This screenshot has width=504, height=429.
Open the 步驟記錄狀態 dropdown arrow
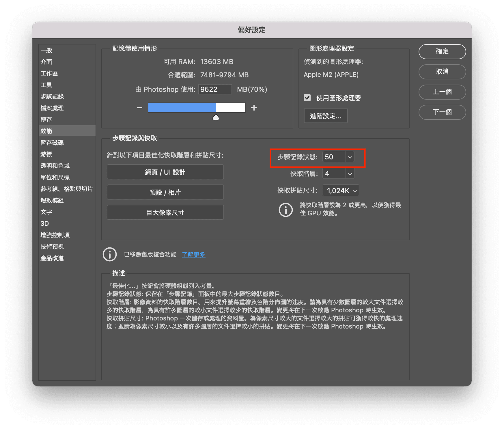coord(350,157)
